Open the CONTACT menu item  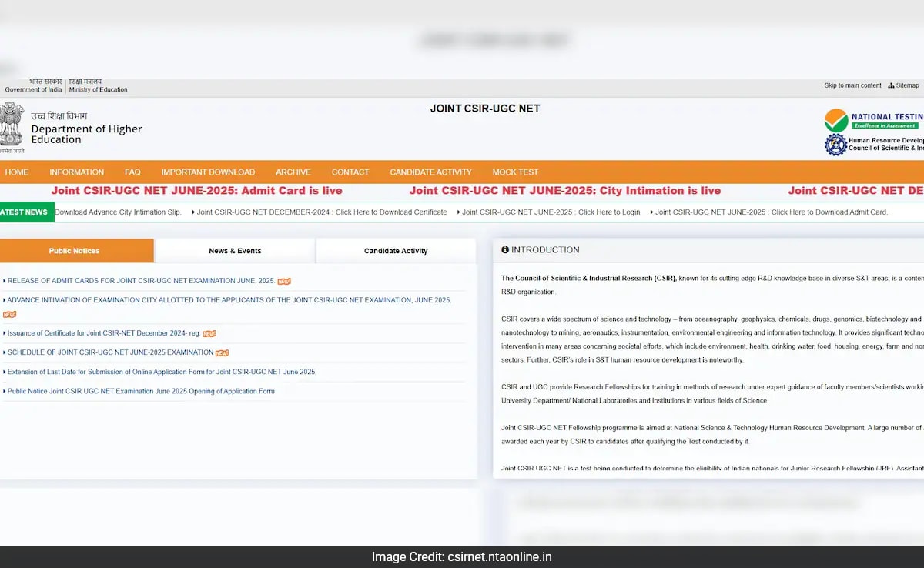coord(350,172)
